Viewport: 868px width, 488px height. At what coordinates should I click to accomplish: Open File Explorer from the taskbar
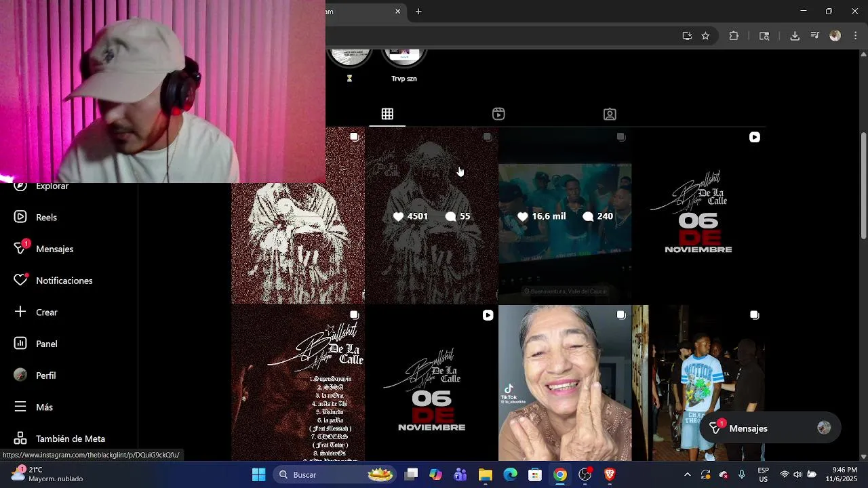click(x=486, y=474)
